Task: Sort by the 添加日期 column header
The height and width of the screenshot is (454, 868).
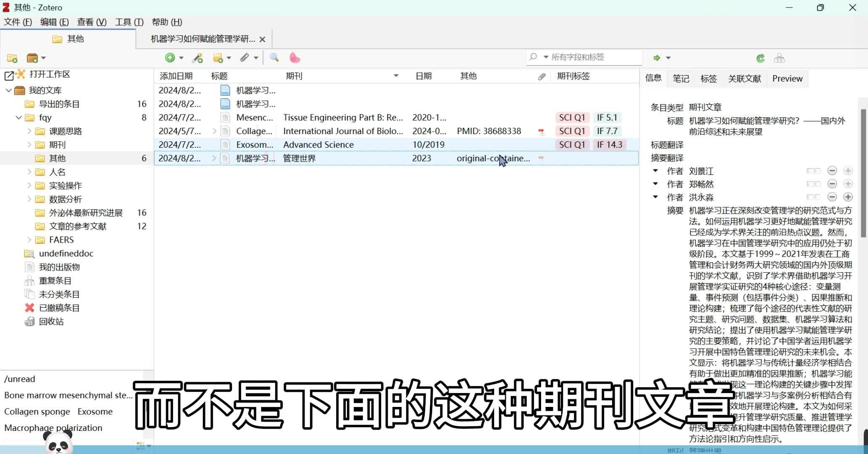Action: [176, 76]
